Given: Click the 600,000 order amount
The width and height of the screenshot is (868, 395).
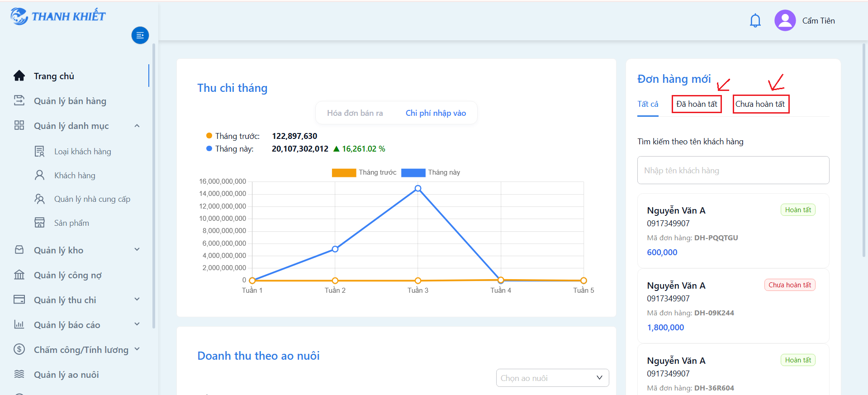Looking at the screenshot, I should coord(662,252).
